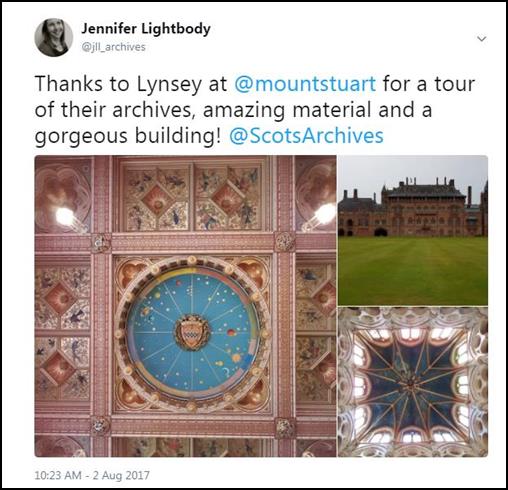Select the blue astrological circle in the ceiling image
508x490 pixels.
coord(192,332)
